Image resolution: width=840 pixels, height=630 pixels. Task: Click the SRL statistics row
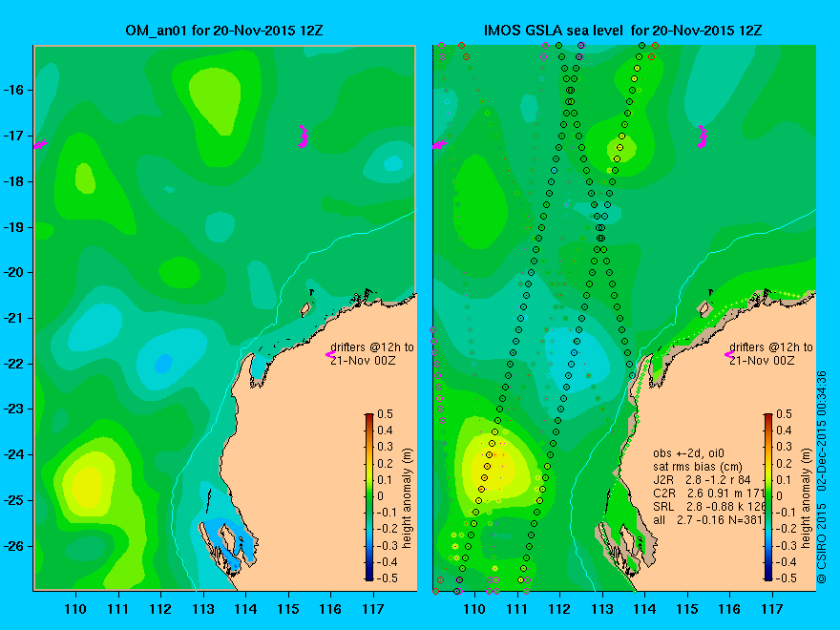point(708,507)
